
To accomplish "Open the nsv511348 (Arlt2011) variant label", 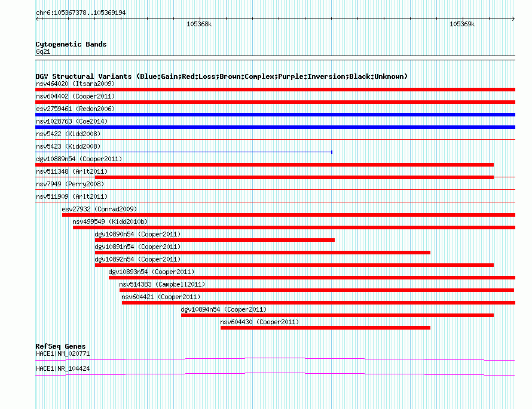I will (72, 171).
